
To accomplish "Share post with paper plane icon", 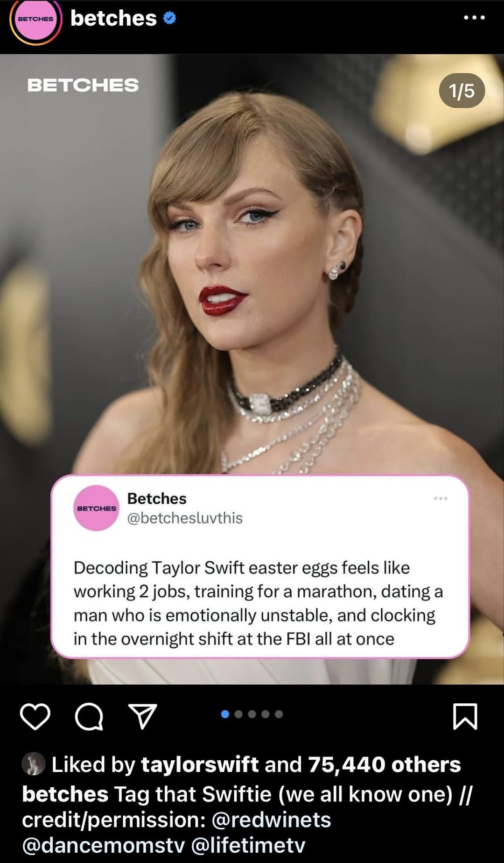I will tap(142, 716).
